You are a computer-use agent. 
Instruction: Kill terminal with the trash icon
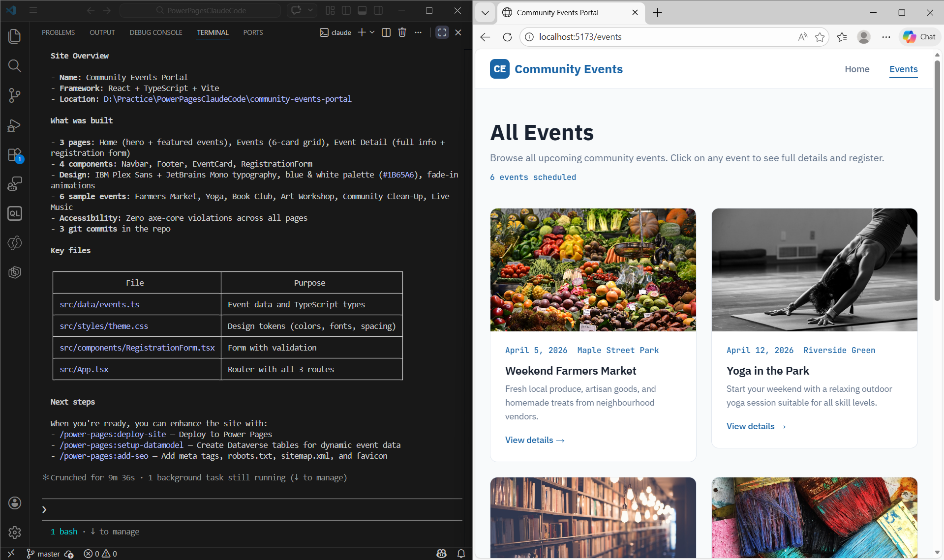tap(402, 32)
